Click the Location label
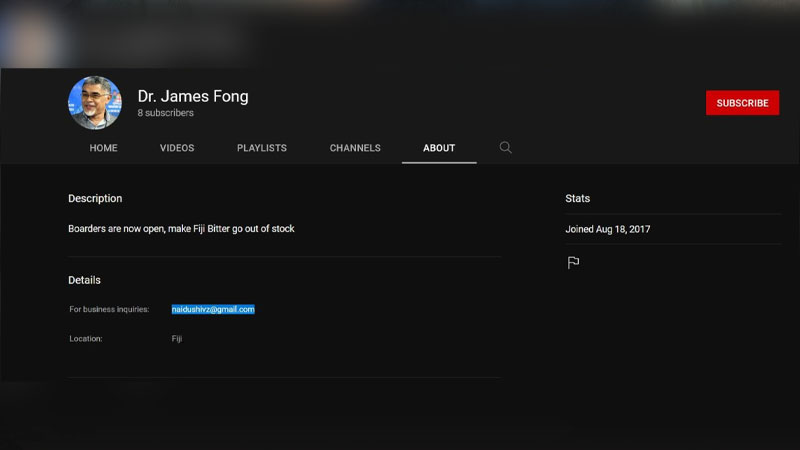This screenshot has height=450, width=800. 86,339
